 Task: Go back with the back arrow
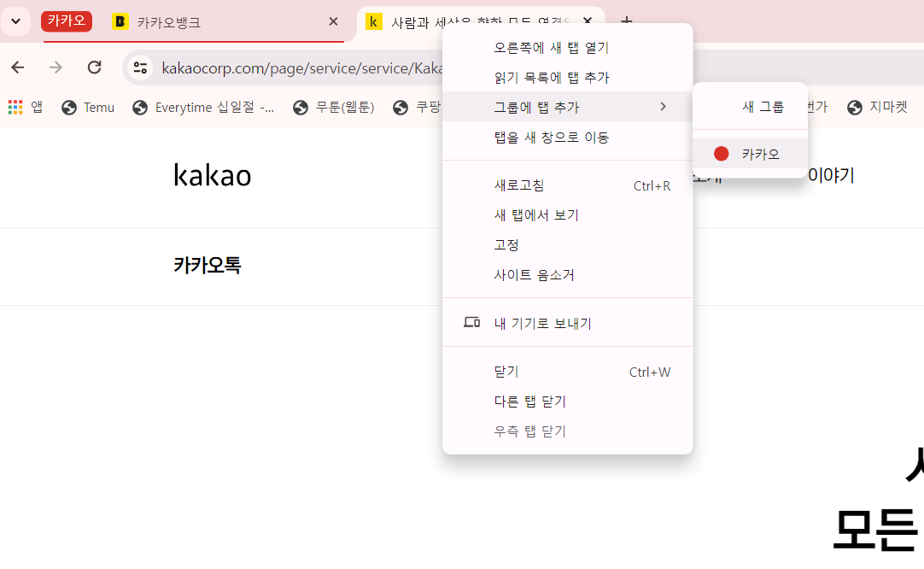18,67
